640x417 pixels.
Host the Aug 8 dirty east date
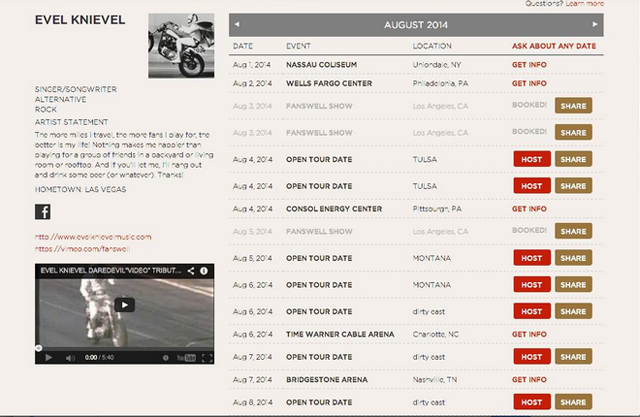(x=532, y=402)
